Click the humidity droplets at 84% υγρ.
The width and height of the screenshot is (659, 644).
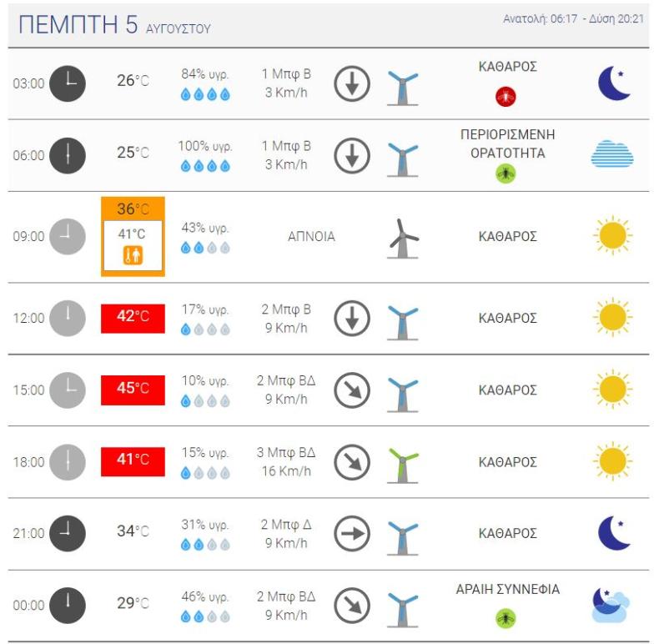coord(205,94)
